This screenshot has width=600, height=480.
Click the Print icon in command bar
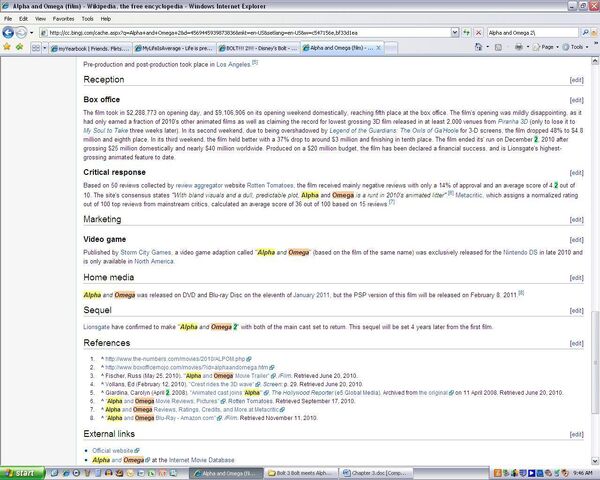518,47
